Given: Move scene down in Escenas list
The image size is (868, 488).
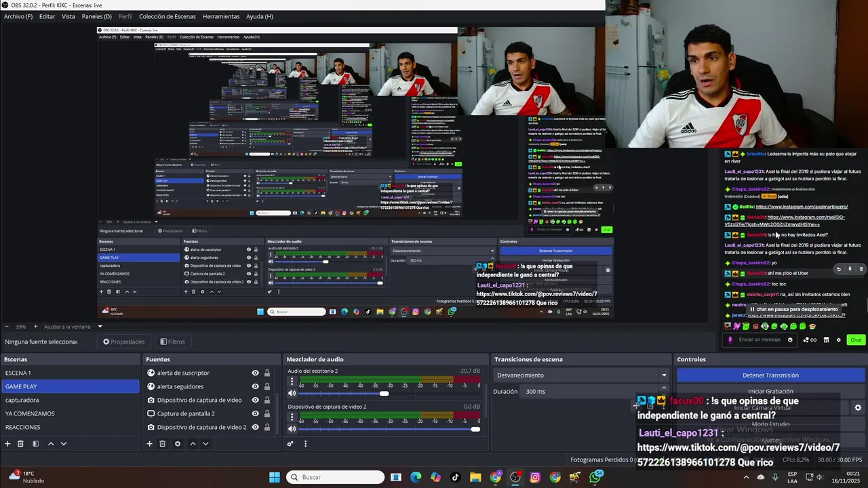Looking at the screenshot, I should point(64,444).
